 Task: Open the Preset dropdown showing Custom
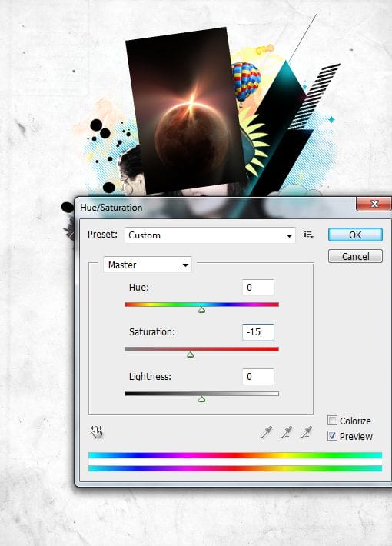pyautogui.click(x=210, y=235)
